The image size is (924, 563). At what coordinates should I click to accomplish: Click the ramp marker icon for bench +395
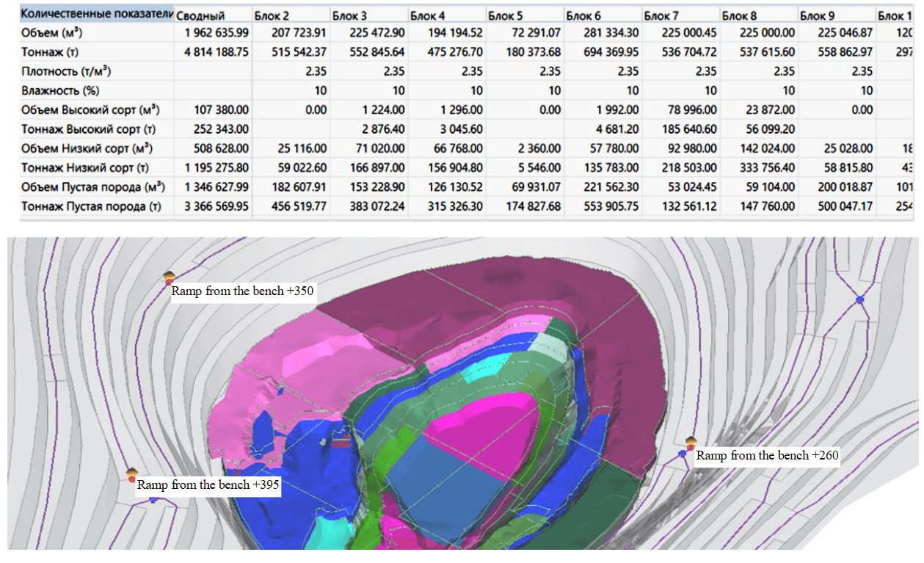(x=132, y=475)
